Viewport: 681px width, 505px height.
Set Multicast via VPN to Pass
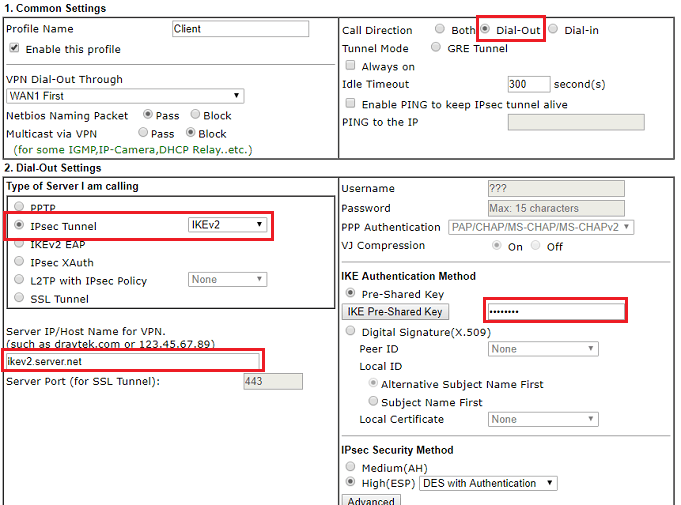click(143, 133)
